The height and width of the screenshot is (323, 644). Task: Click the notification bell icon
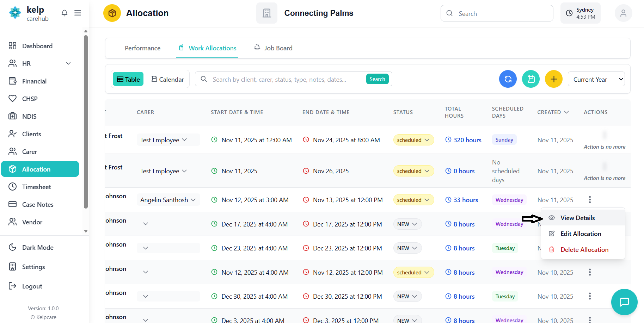click(x=64, y=13)
